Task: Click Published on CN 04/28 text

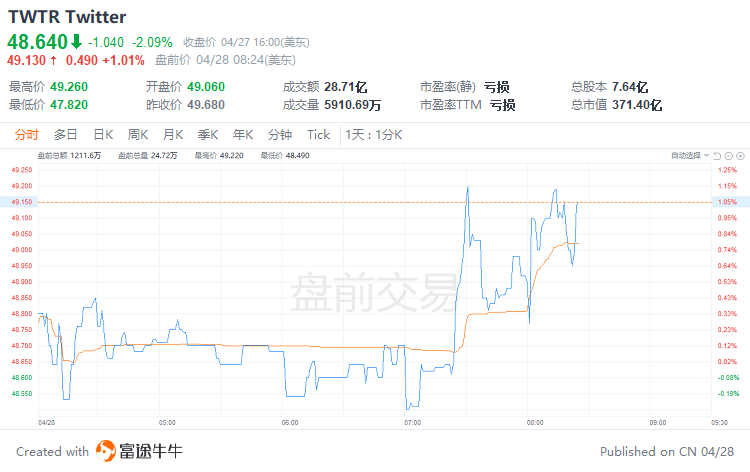Action: [667, 451]
